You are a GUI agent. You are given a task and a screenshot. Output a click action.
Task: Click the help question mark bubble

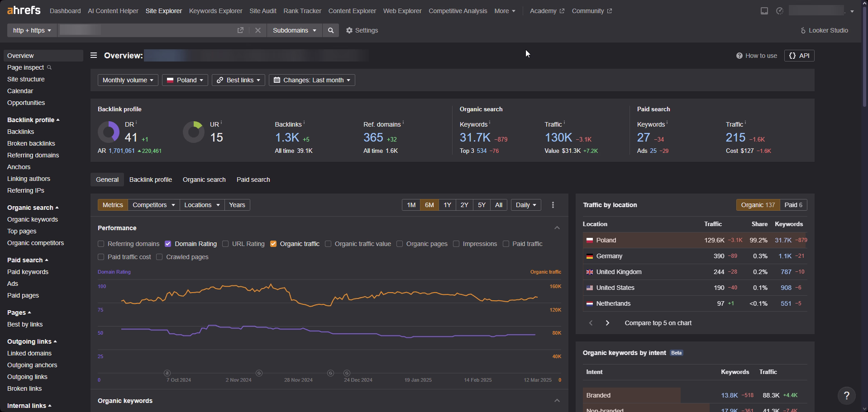pos(846,395)
